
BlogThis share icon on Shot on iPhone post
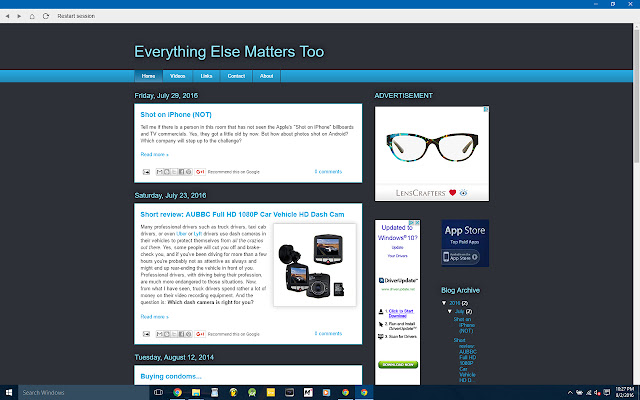[x=167, y=172]
